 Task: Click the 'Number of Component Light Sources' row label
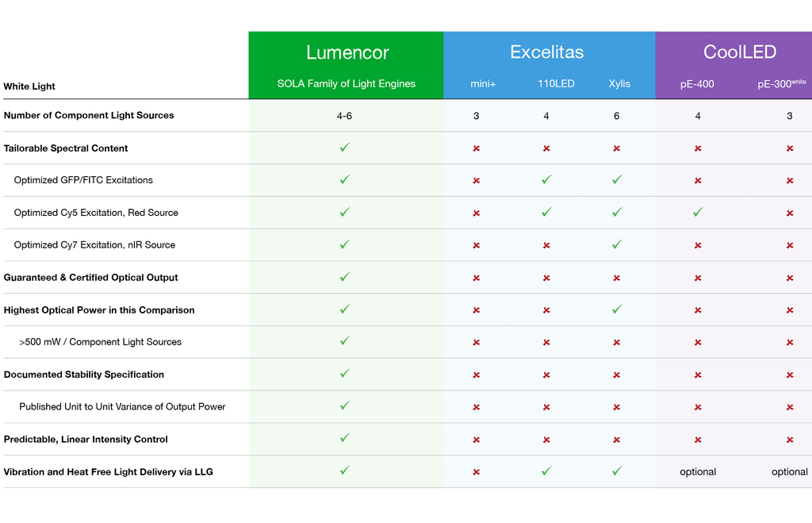pos(89,115)
